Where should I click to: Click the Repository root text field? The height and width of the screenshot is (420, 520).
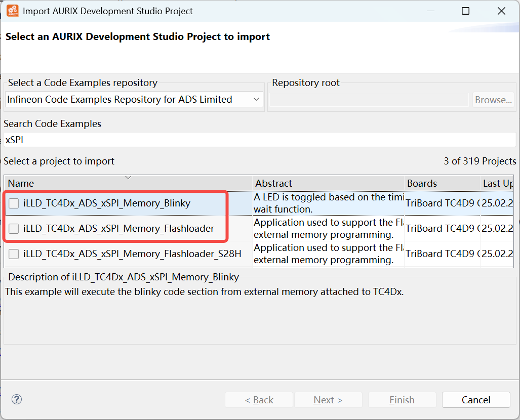369,100
